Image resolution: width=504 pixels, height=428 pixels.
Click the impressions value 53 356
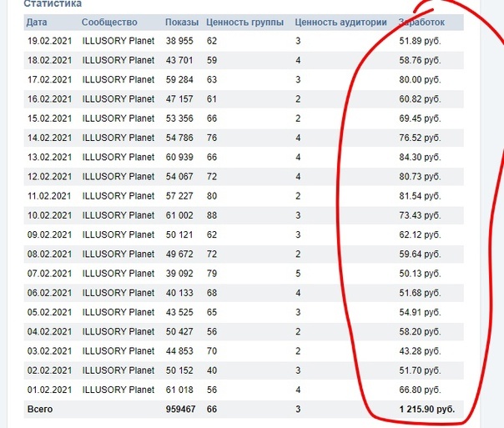[179, 118]
